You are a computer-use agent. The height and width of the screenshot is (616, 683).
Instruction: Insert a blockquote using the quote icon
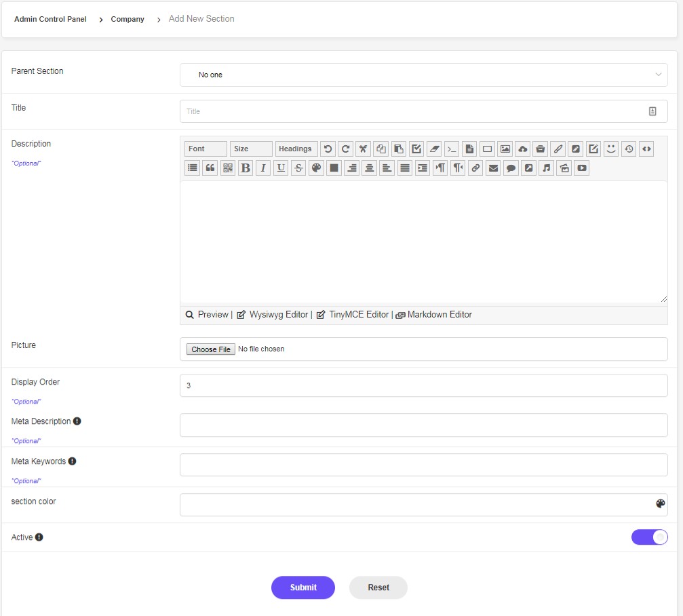[210, 168]
